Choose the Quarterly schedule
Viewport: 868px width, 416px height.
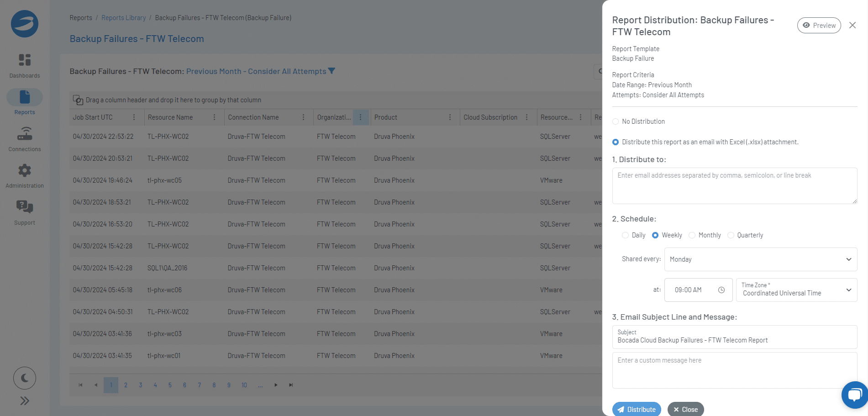[731, 235]
